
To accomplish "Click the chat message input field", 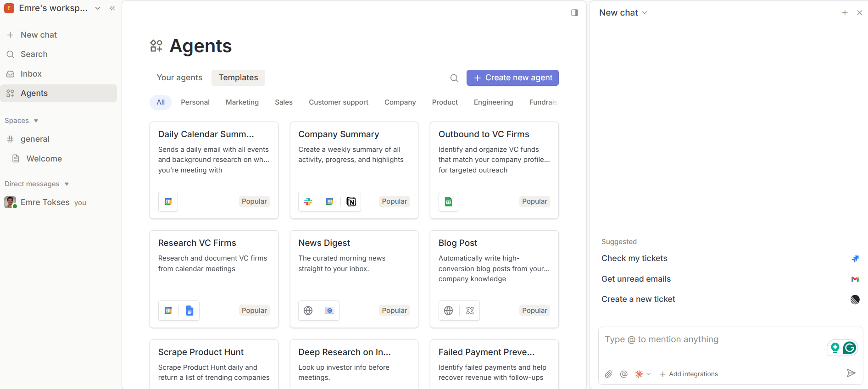I will pos(711,339).
